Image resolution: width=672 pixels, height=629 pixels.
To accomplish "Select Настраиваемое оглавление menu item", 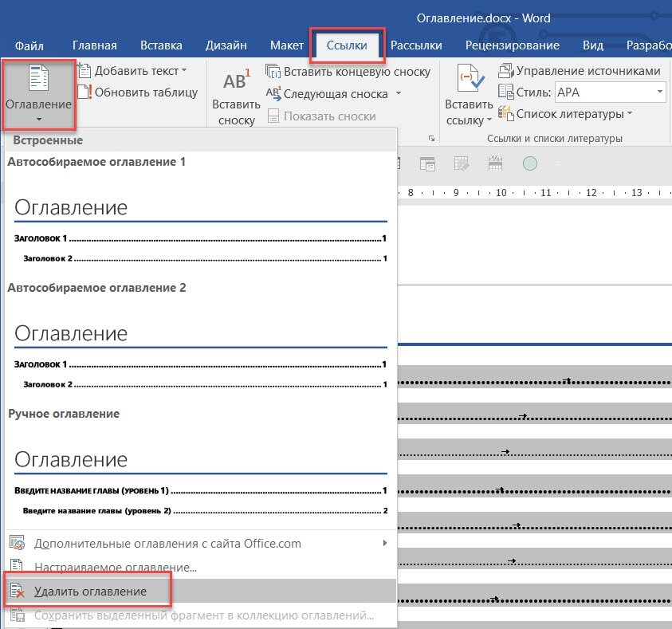I will point(201,567).
